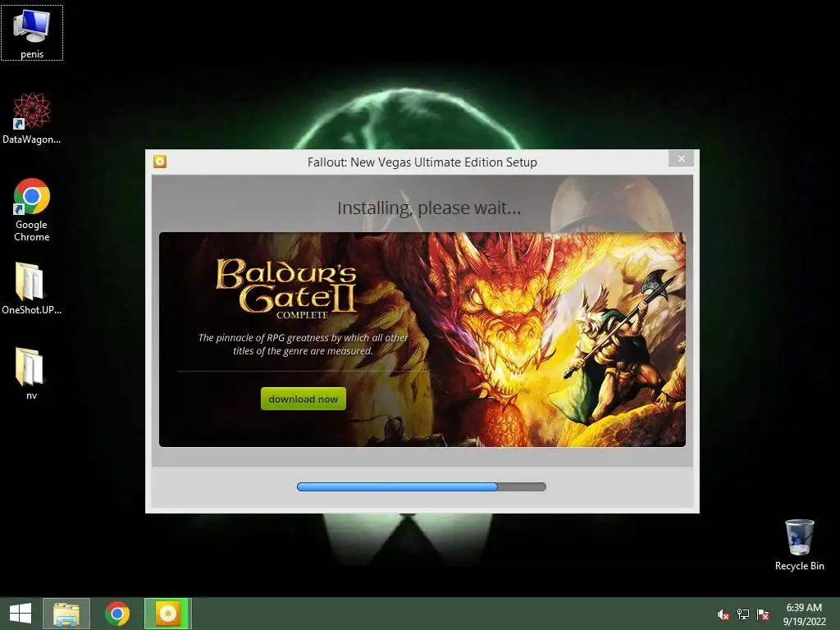Click the Windows Start button
Viewport: 840px width, 630px height.
pyautogui.click(x=21, y=614)
